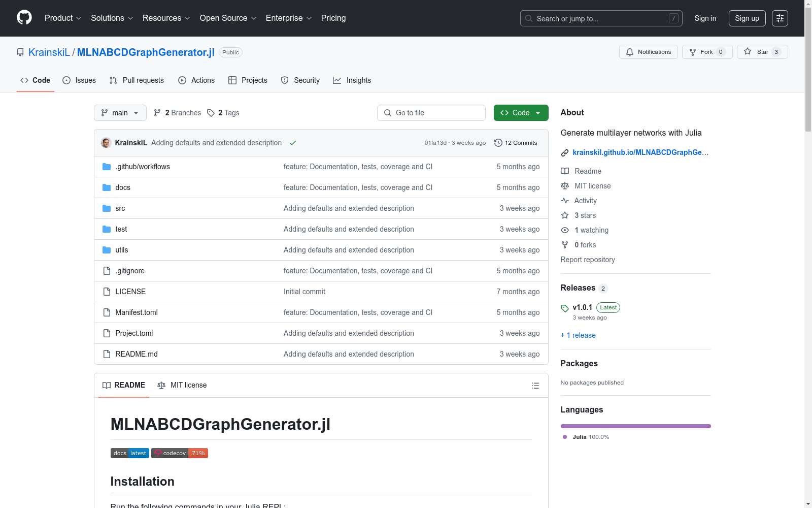The image size is (812, 508).
Task: Open the utils folder
Action: point(122,250)
